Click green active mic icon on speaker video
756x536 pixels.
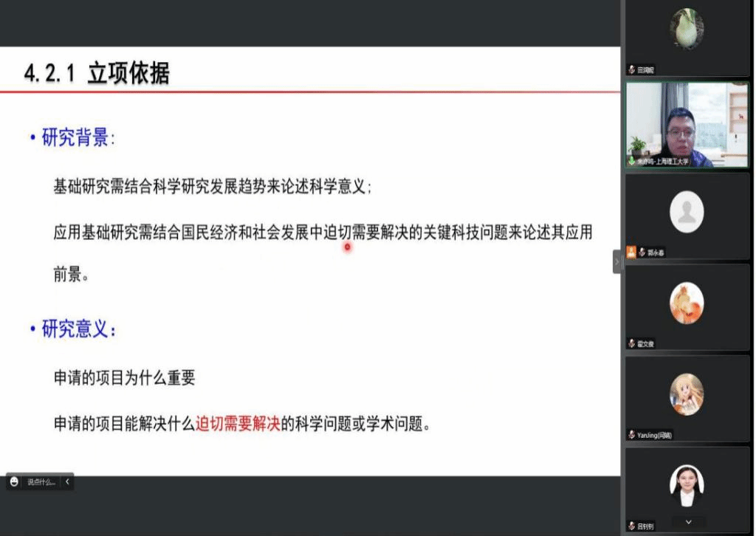pos(632,161)
